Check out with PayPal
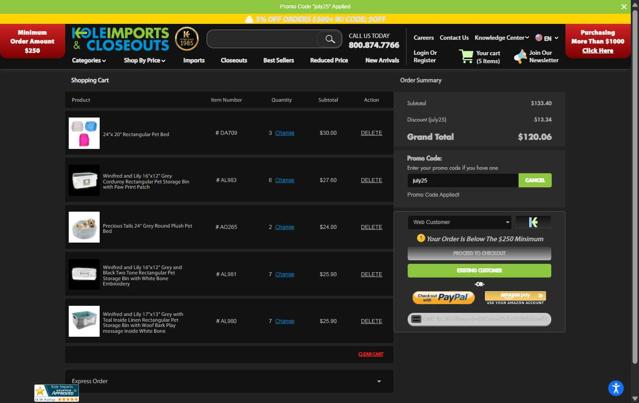Viewport: 639px width, 403px height. (443, 297)
